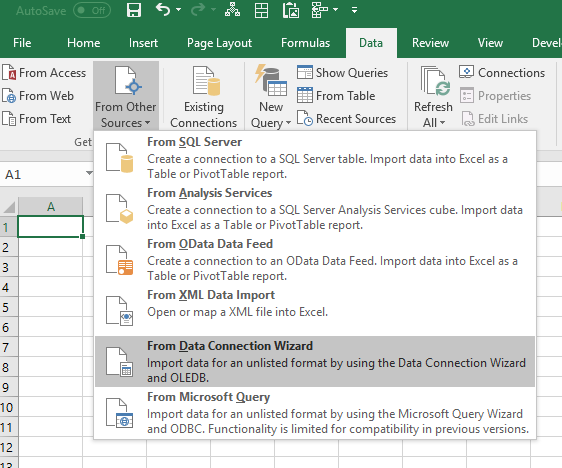Click the hierarchy diagram icon in Quick Access
This screenshot has height=468, width=562.
[x=232, y=10]
